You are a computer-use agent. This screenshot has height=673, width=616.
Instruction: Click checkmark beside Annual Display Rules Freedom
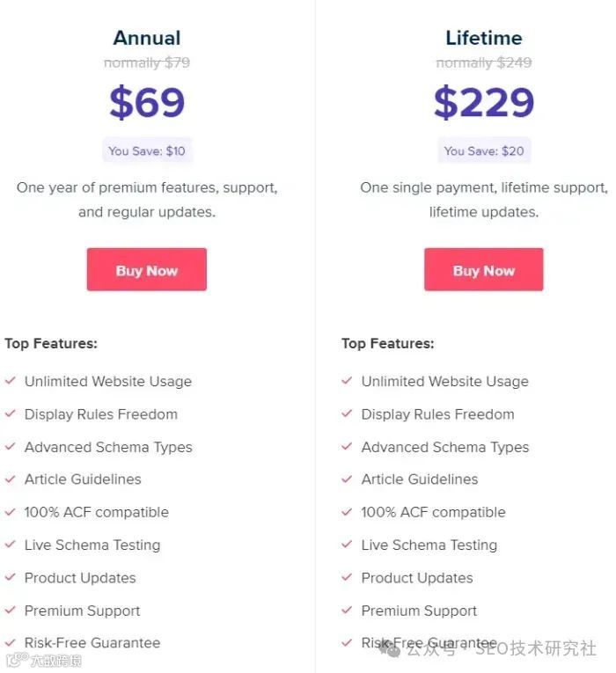click(x=11, y=413)
